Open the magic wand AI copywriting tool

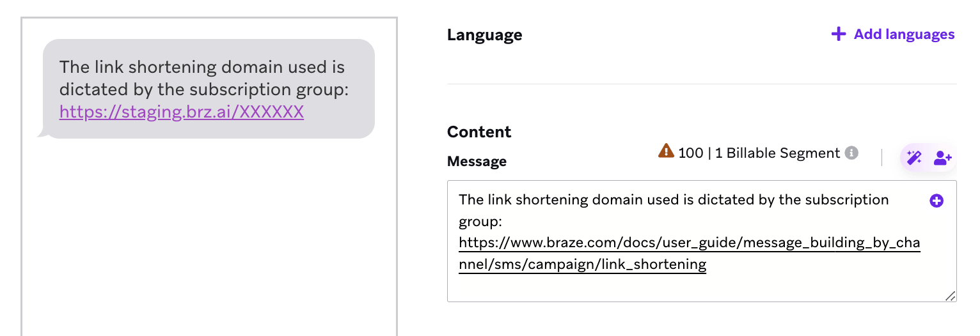[914, 158]
